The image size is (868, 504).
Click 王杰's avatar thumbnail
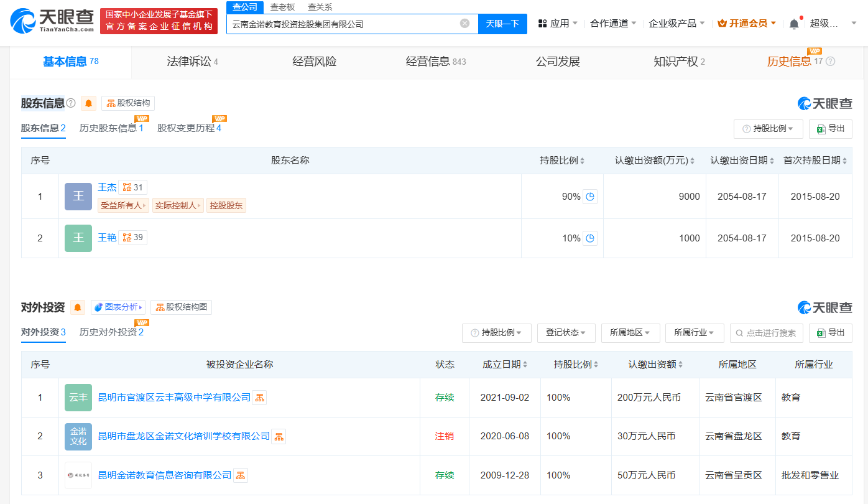pyautogui.click(x=78, y=197)
